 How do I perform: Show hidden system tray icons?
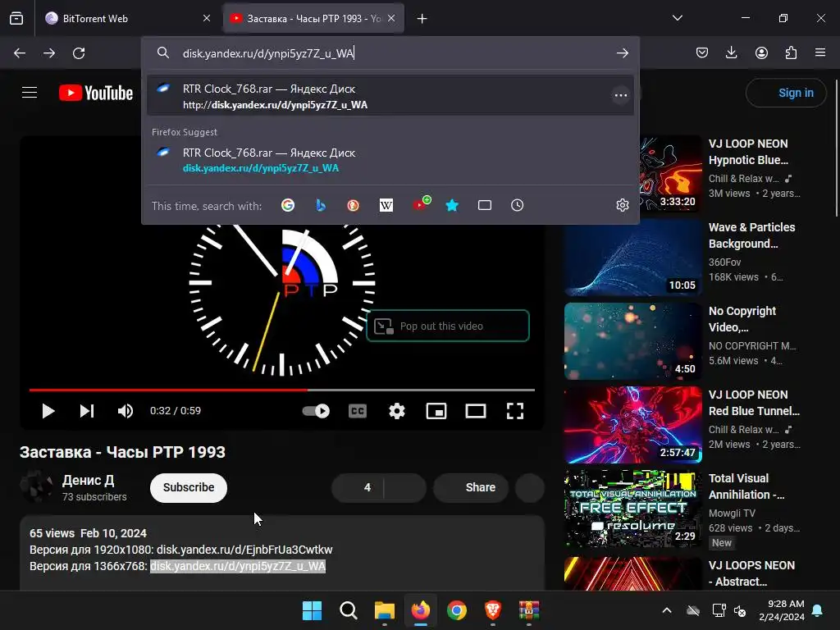(666, 610)
